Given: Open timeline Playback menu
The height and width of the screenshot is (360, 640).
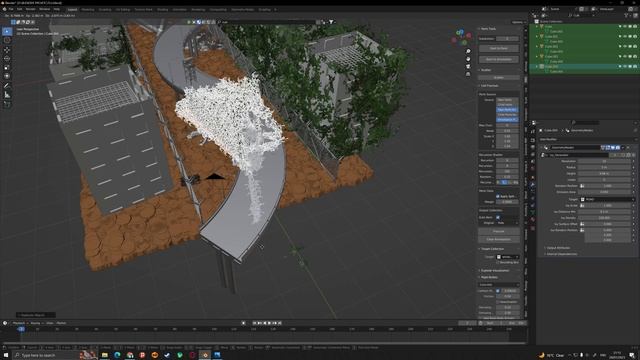Looking at the screenshot, I should pyautogui.click(x=19, y=323).
